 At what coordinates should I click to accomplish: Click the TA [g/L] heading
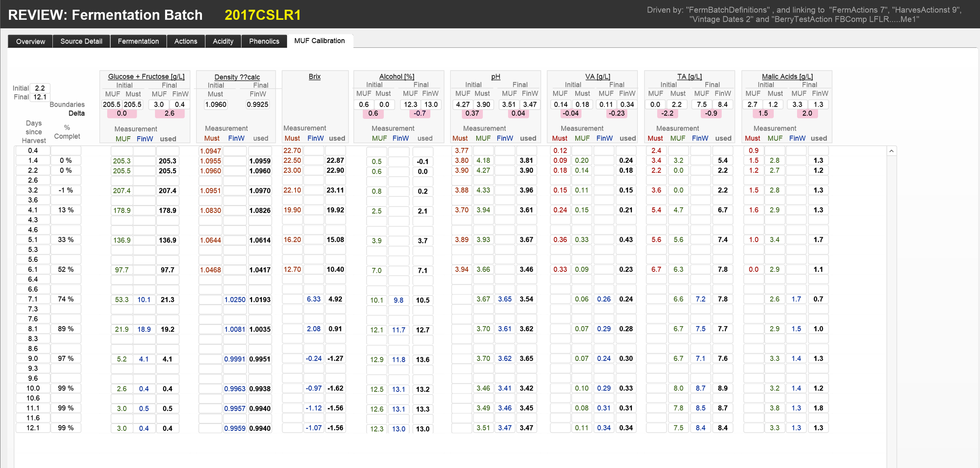(x=690, y=76)
